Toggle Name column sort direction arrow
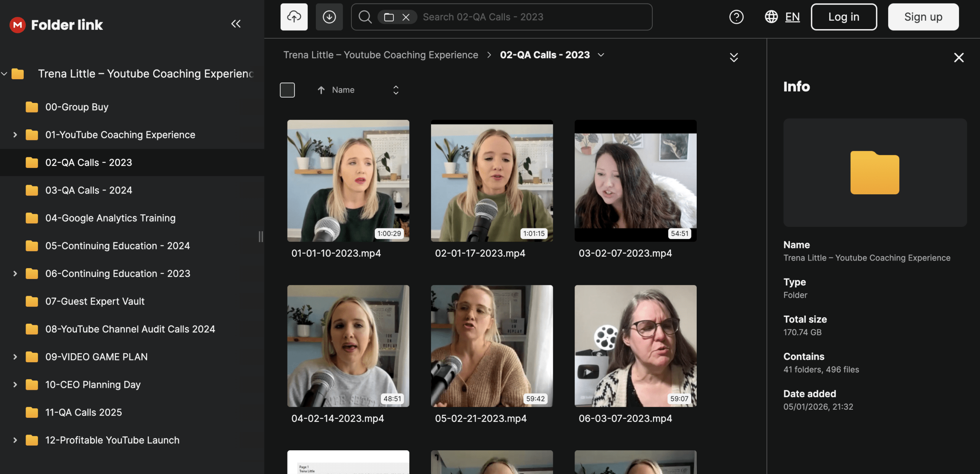This screenshot has height=474, width=980. point(321,90)
